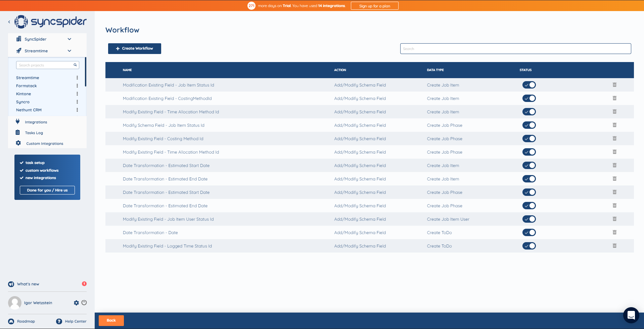This screenshot has width=644, height=329.
Task: Open the Formstack project three-dot menu
Action: tap(77, 86)
